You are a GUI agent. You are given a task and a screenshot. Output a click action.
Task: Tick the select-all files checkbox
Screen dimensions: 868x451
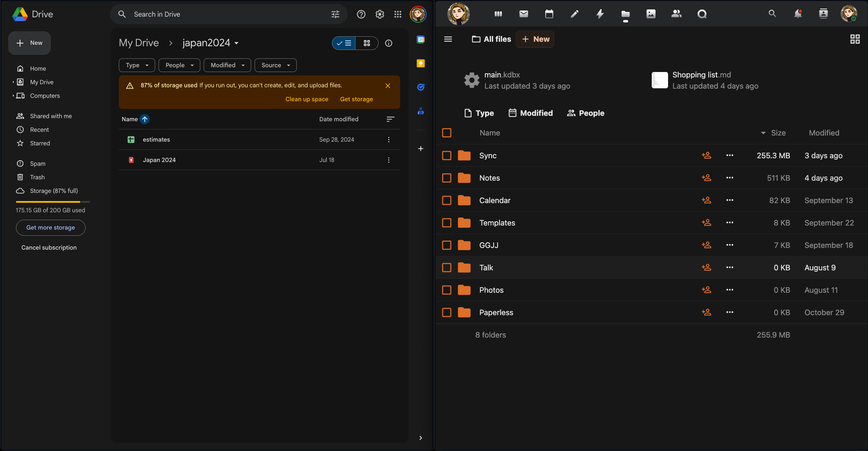[x=447, y=133]
